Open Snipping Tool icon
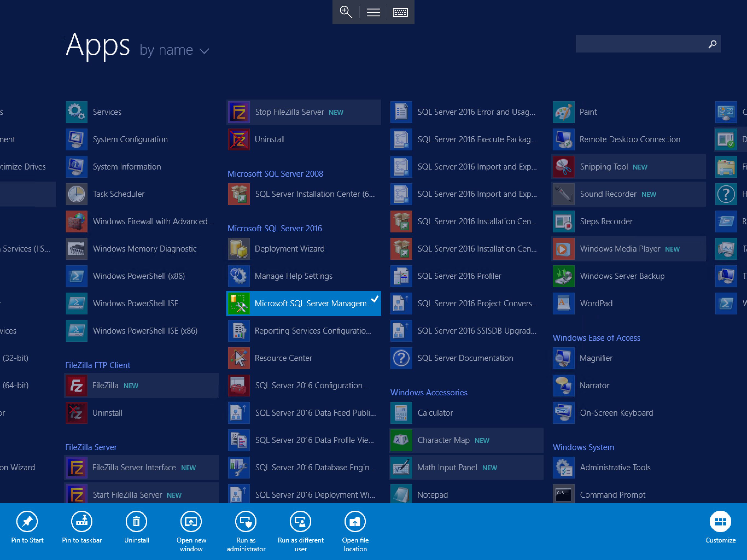 coord(564,167)
